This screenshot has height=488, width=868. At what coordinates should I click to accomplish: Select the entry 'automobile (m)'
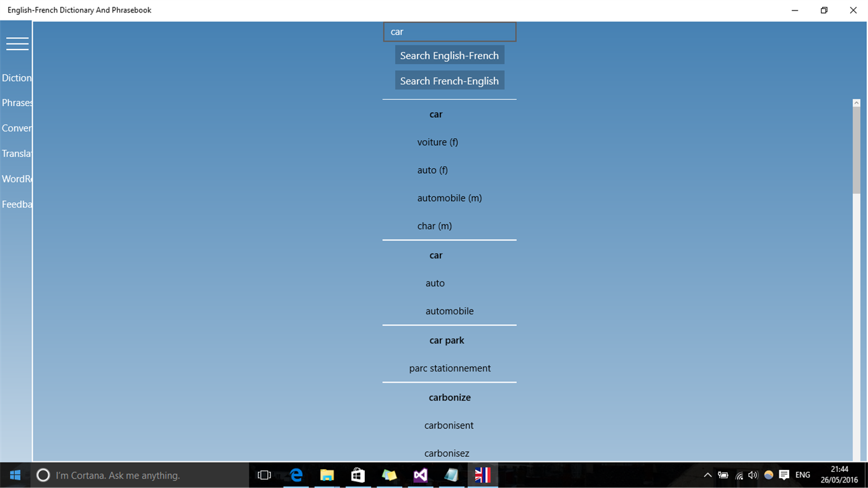tap(449, 198)
